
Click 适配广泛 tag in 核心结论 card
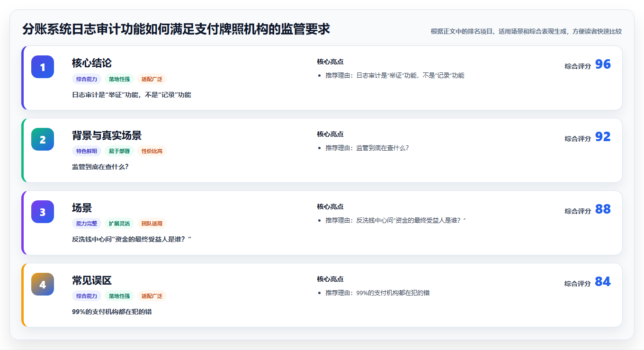[x=152, y=79]
